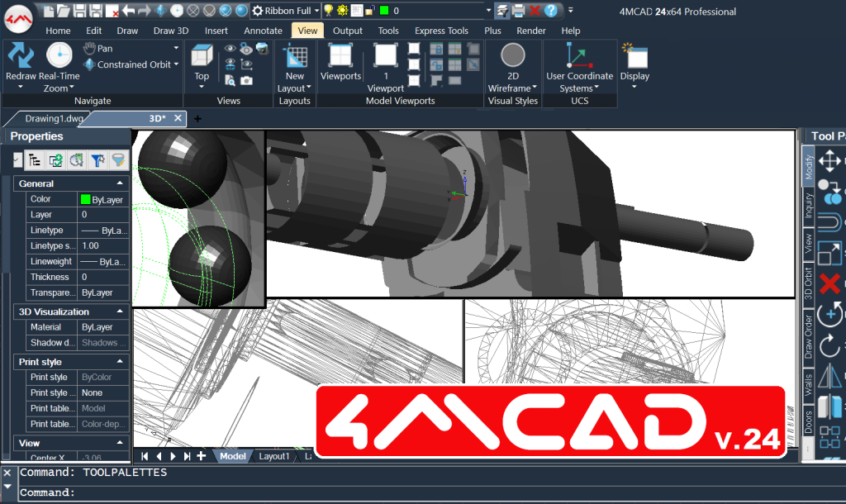Select the Pan hand tool
Image resolution: width=846 pixels, height=504 pixels.
point(90,49)
